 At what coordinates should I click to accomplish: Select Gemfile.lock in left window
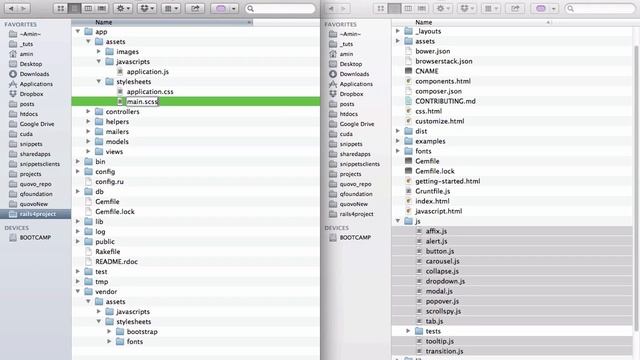click(115, 211)
